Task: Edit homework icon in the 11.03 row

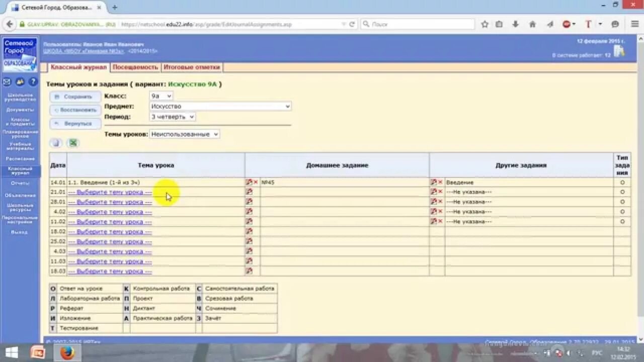Action: 249,261
